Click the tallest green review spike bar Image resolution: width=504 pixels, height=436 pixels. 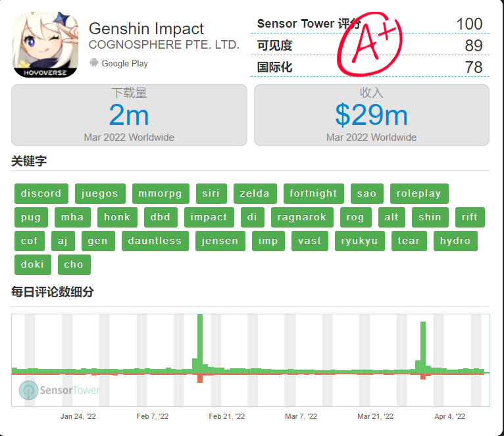[199, 342]
